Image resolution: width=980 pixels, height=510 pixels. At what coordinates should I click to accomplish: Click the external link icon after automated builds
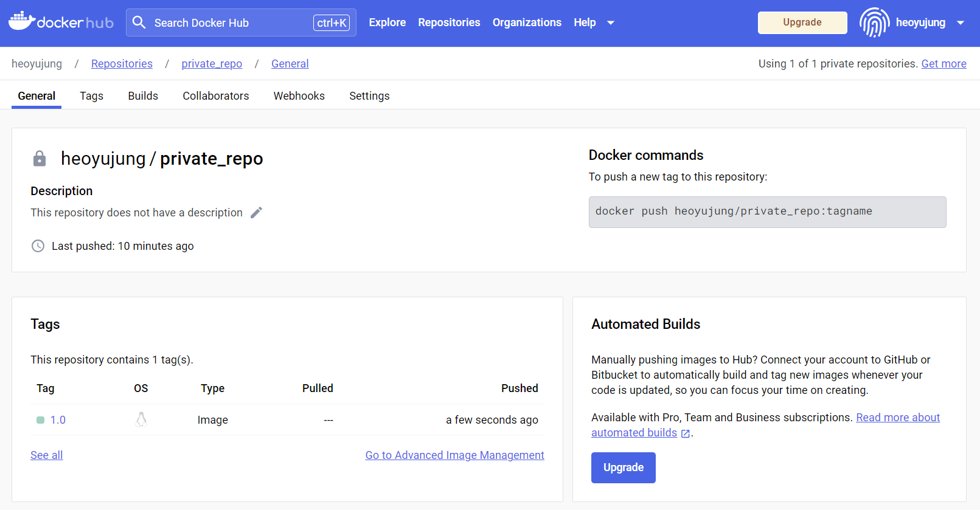686,433
